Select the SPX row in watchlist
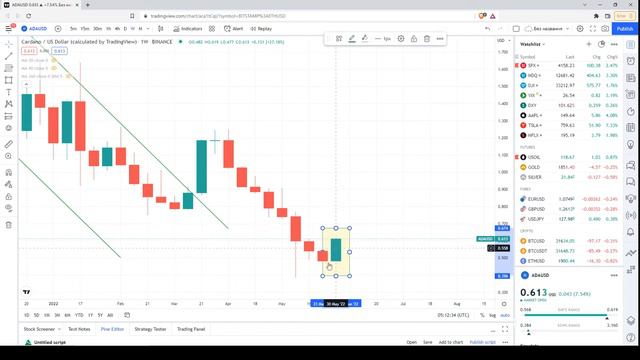This screenshot has height=360, width=640. click(x=569, y=65)
